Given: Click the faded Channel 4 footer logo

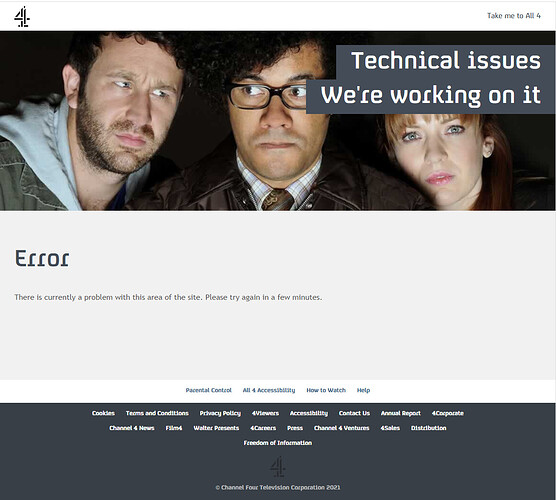Looking at the screenshot, I should 277,467.
